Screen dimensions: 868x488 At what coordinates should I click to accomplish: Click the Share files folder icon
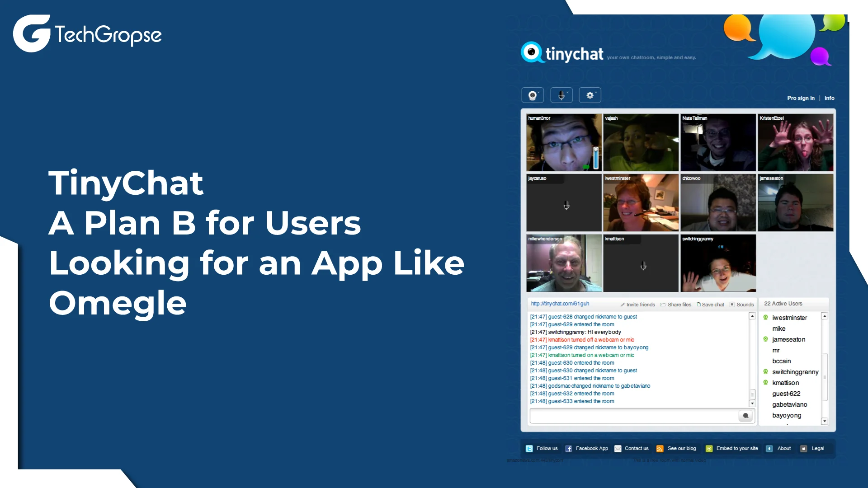(663, 305)
